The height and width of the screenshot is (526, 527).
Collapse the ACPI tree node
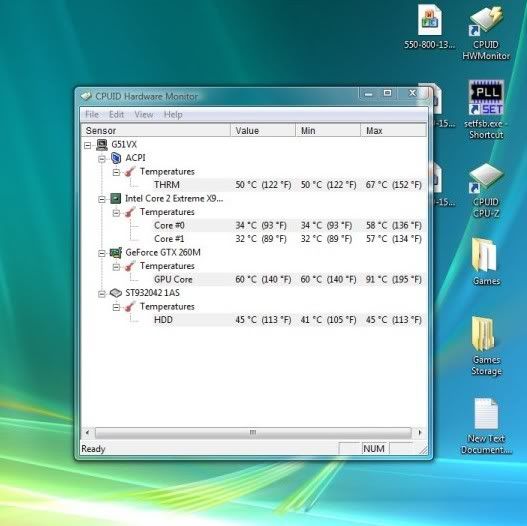tap(102, 159)
